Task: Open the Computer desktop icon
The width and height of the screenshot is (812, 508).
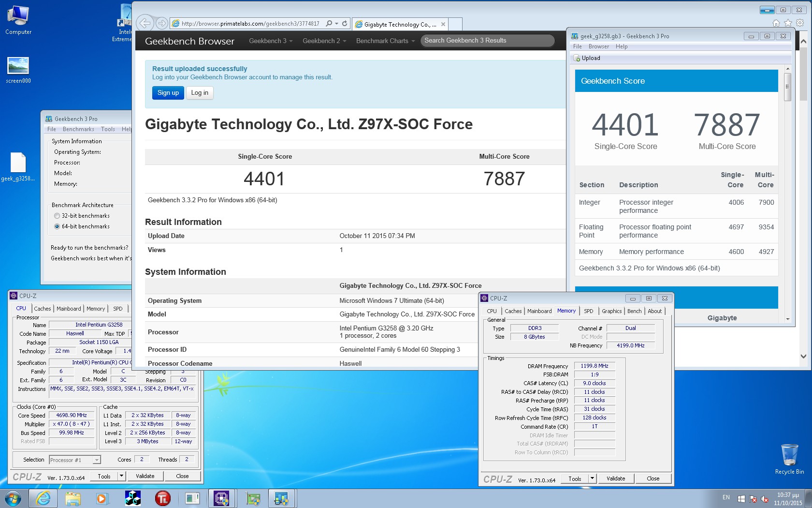Action: coord(18,20)
